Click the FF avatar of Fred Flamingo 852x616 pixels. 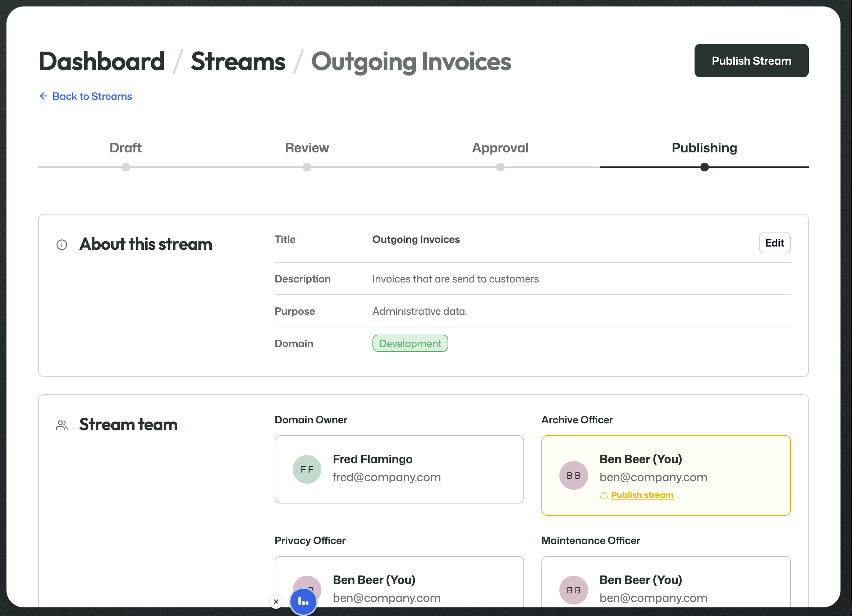[307, 469]
